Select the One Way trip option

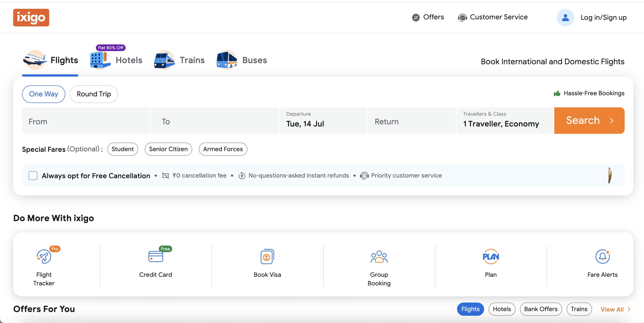pyautogui.click(x=44, y=94)
